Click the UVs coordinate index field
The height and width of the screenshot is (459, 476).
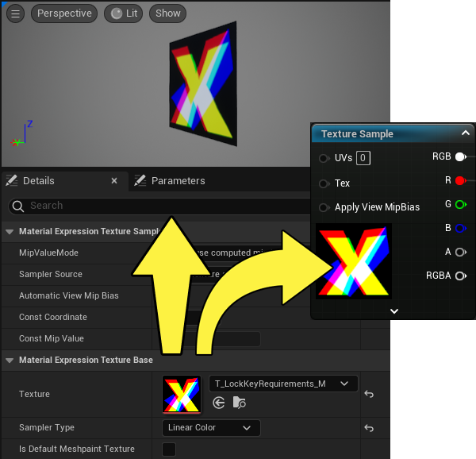click(x=363, y=158)
